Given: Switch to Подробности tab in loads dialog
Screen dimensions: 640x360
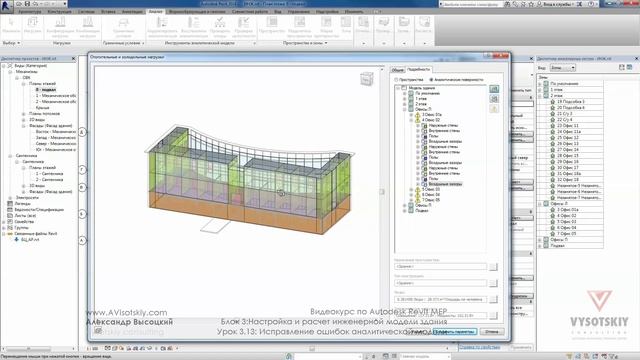Looking at the screenshot, I should pyautogui.click(x=419, y=69).
